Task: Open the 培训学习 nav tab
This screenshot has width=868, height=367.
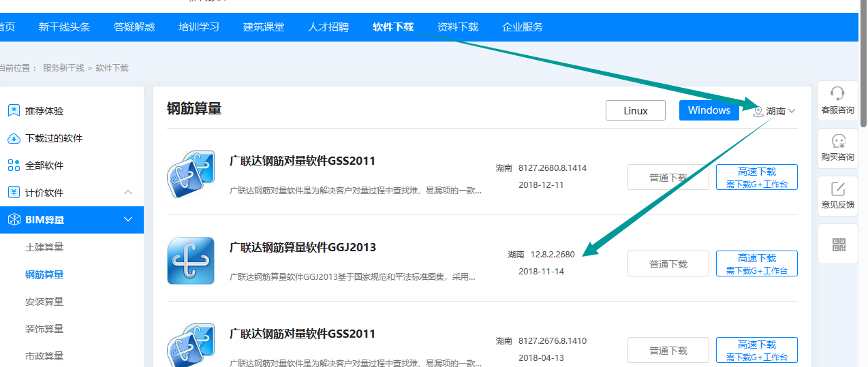Action: pyautogui.click(x=199, y=27)
